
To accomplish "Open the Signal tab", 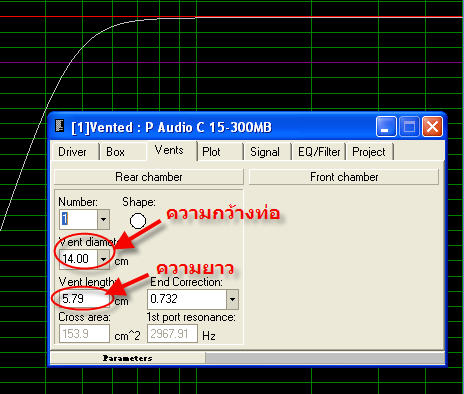I will click(x=265, y=152).
